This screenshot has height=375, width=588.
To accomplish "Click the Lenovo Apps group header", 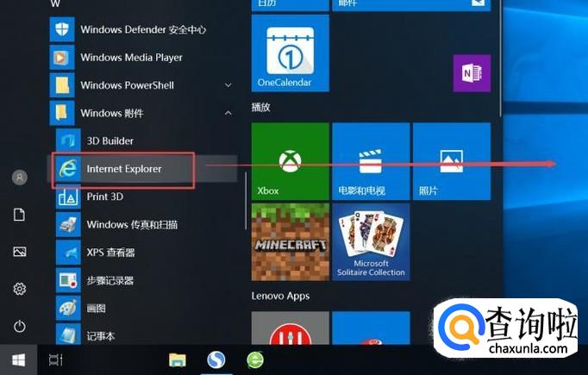I will (x=280, y=296).
